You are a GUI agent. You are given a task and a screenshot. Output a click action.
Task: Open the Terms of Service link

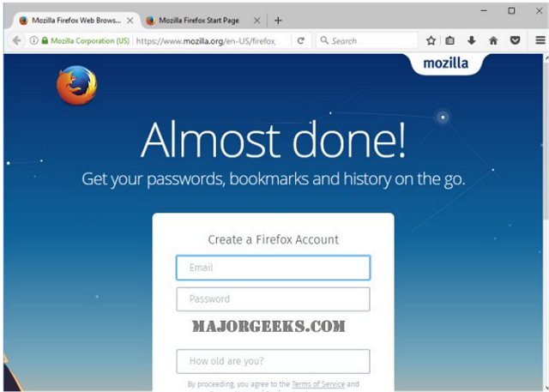point(318,384)
